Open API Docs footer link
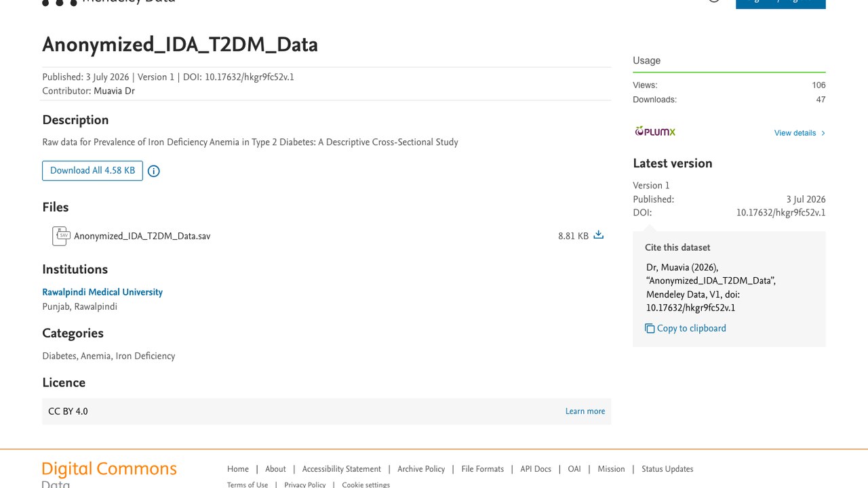The height and width of the screenshot is (488, 868). point(536,469)
